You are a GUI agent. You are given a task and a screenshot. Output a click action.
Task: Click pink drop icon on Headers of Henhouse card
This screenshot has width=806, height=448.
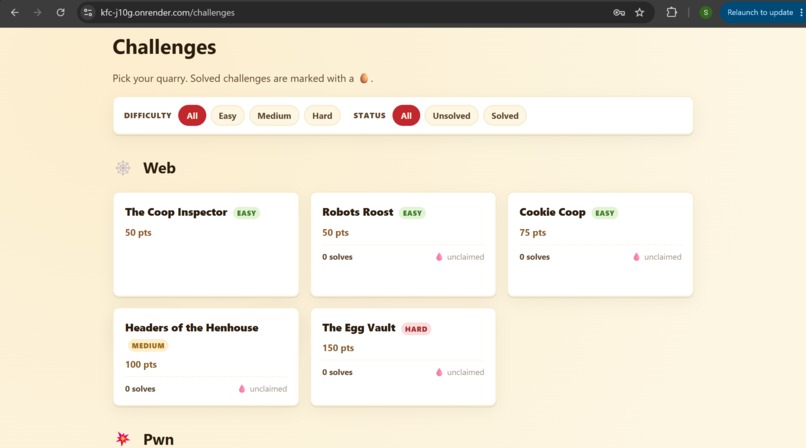pos(242,389)
